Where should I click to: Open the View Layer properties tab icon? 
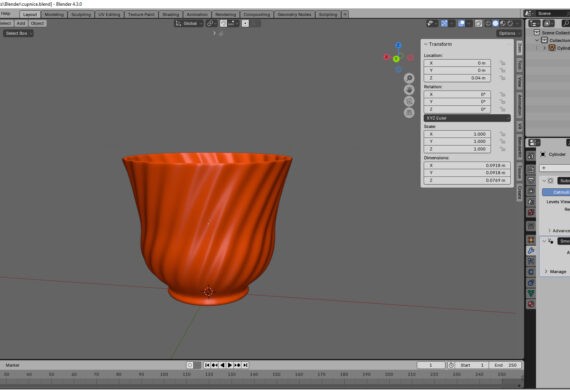[x=531, y=191]
